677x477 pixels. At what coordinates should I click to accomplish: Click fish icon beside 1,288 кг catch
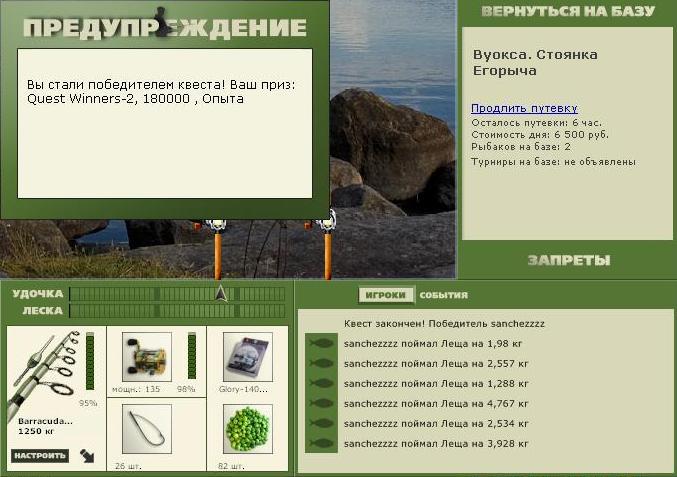point(321,383)
